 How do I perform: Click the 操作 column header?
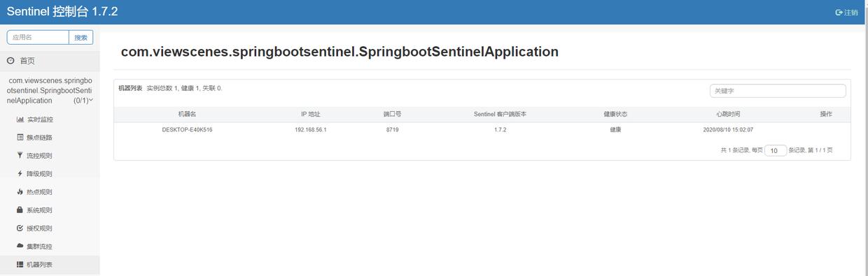click(826, 114)
